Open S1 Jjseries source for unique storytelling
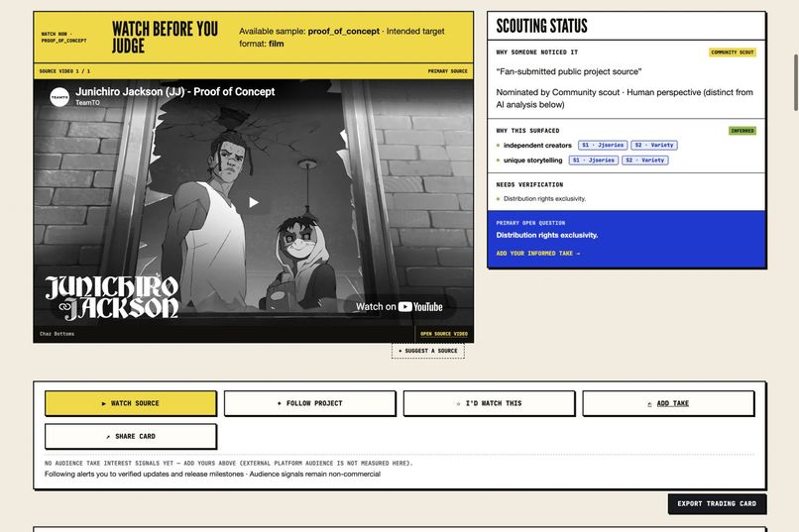This screenshot has width=799, height=532. [594, 160]
